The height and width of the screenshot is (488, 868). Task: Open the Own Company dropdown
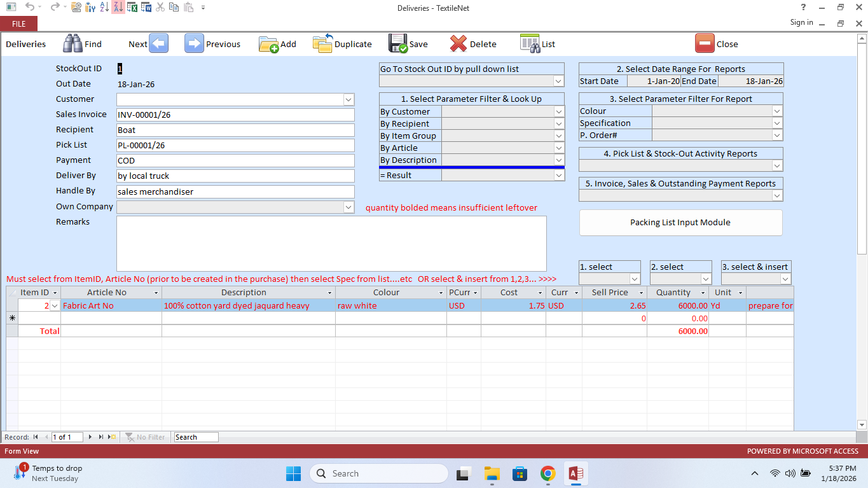348,207
